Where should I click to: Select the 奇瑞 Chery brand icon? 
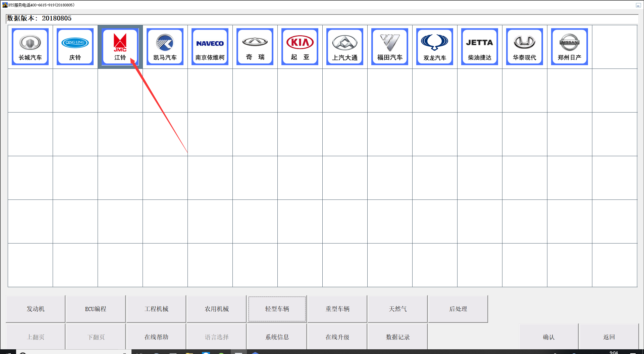[x=255, y=47]
